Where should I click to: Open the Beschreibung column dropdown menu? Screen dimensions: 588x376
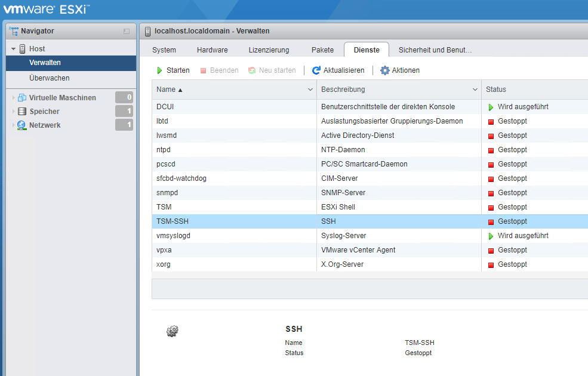tap(475, 88)
